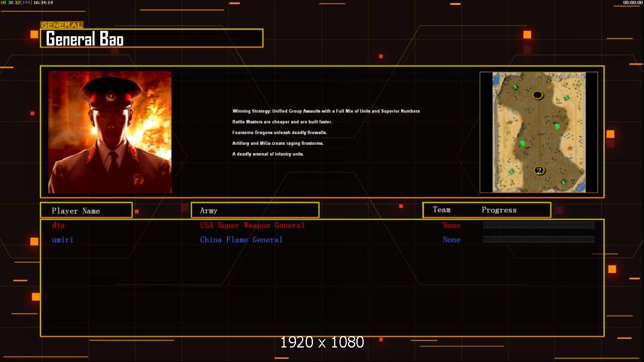Select the General Bao portrait image

point(110,132)
